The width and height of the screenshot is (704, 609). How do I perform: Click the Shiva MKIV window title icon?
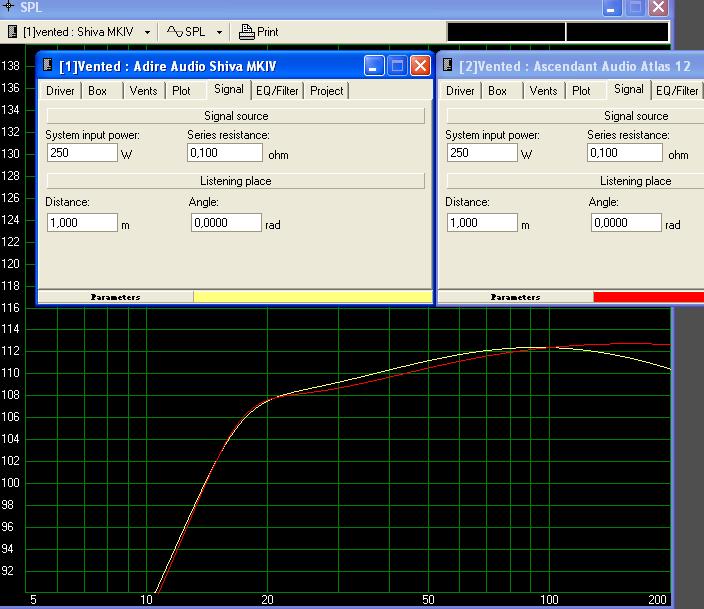47,65
